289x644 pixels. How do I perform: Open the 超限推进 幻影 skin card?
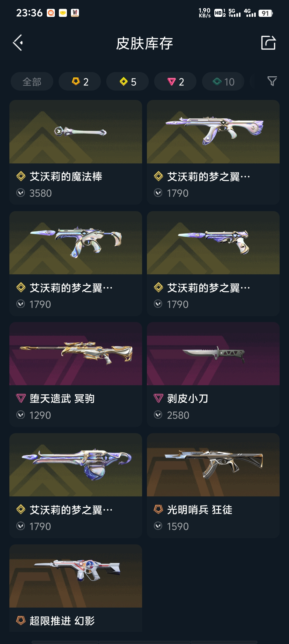click(x=76, y=588)
